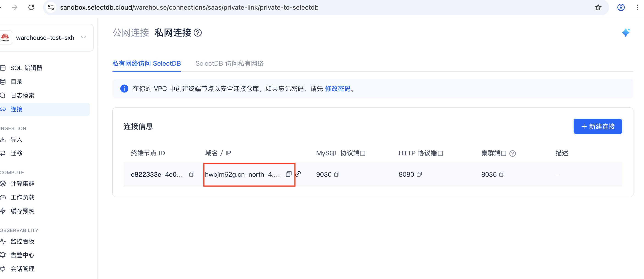This screenshot has height=279, width=644.
Task: Select the 私网连接 heading tab
Action: [x=173, y=33]
